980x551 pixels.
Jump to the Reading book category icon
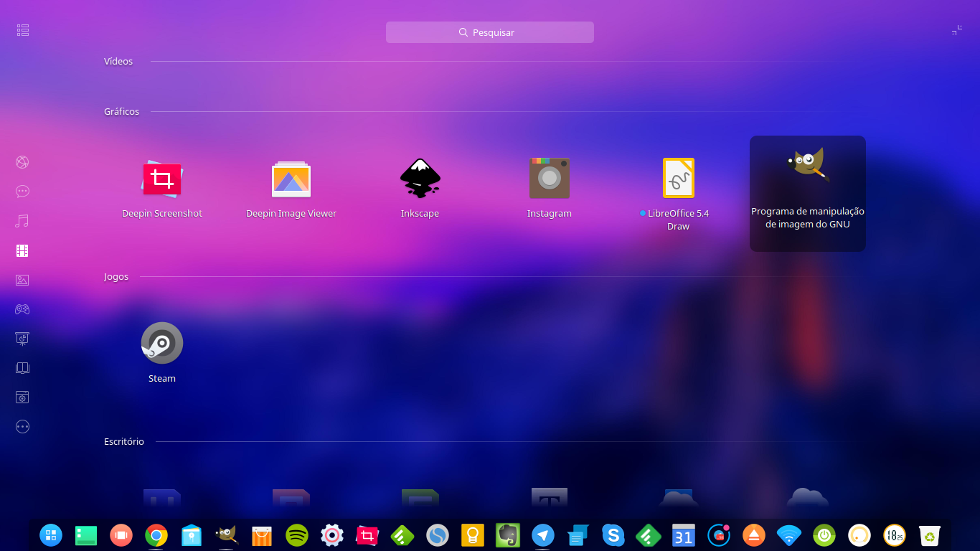22,368
